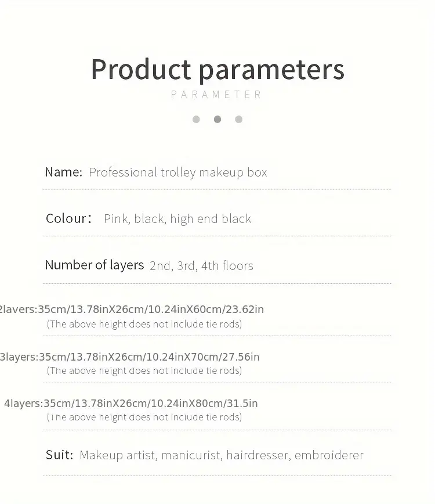Screen dimensions: 435x504
Task: Click Pink, black, high end black text
Action: click(x=177, y=219)
